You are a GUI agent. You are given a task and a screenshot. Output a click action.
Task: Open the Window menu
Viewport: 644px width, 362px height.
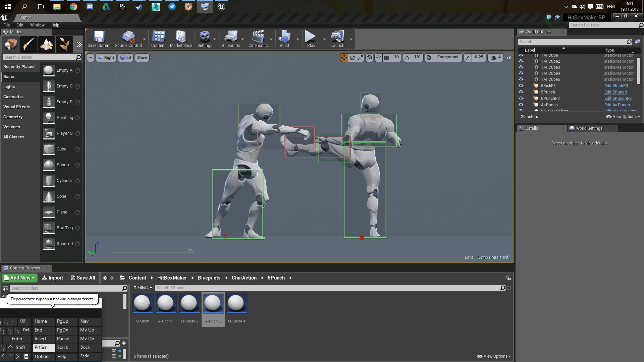37,25
